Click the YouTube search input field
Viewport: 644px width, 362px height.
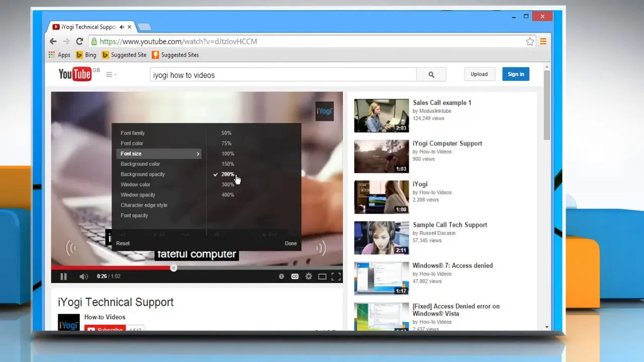[x=283, y=75]
